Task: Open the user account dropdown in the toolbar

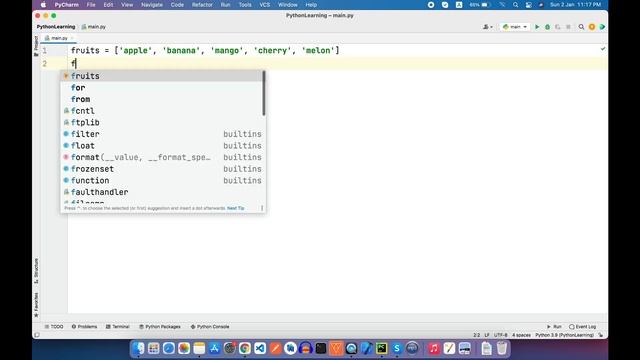Action: 488,27
